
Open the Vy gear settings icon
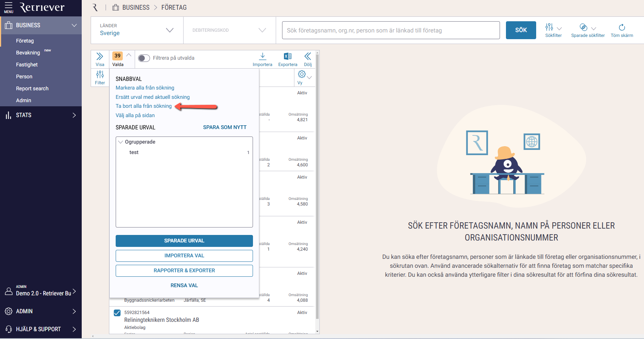(301, 74)
